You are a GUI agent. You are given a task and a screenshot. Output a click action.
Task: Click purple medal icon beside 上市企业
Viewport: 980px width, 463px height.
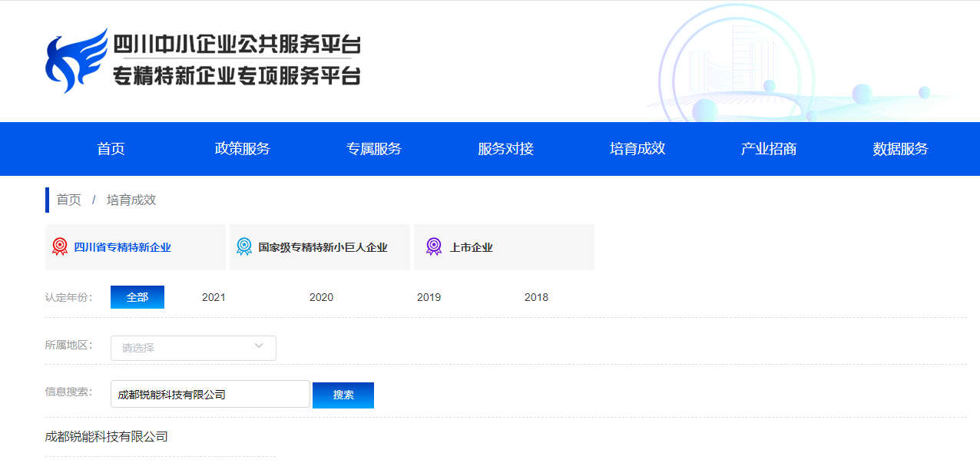coord(432,247)
